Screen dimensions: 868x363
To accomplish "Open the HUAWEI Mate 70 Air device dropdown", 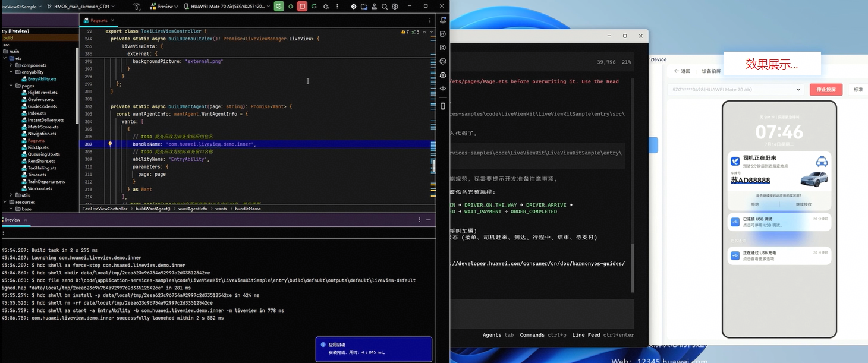I will pos(227,7).
